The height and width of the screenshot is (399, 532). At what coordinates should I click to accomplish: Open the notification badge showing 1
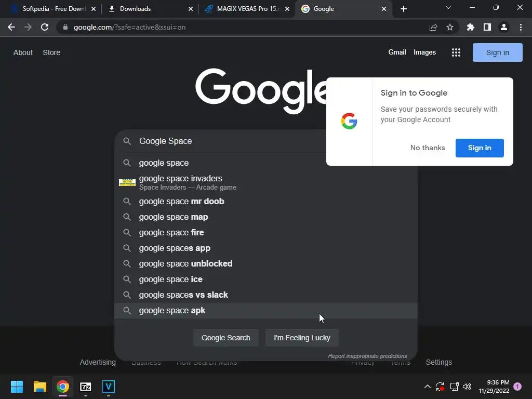click(517, 387)
